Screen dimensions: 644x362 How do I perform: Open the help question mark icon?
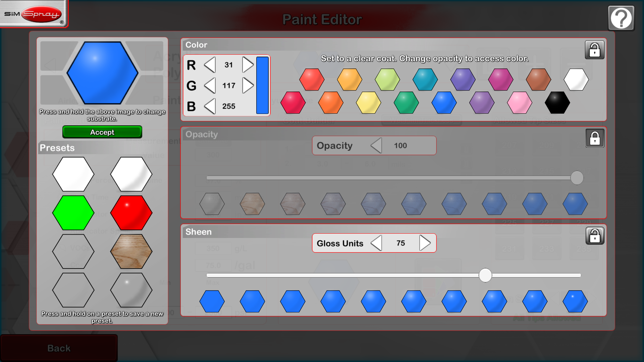pyautogui.click(x=621, y=18)
